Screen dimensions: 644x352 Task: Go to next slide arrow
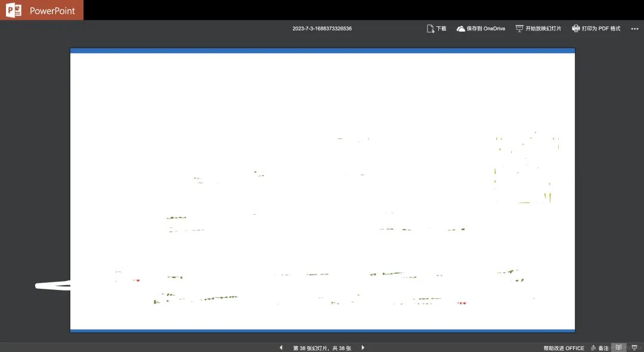coord(363,347)
